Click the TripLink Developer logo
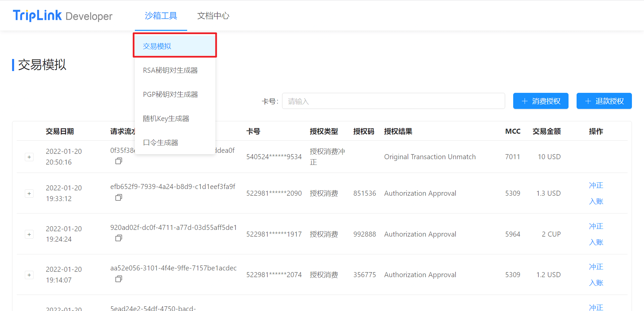The image size is (644, 311). (x=63, y=16)
